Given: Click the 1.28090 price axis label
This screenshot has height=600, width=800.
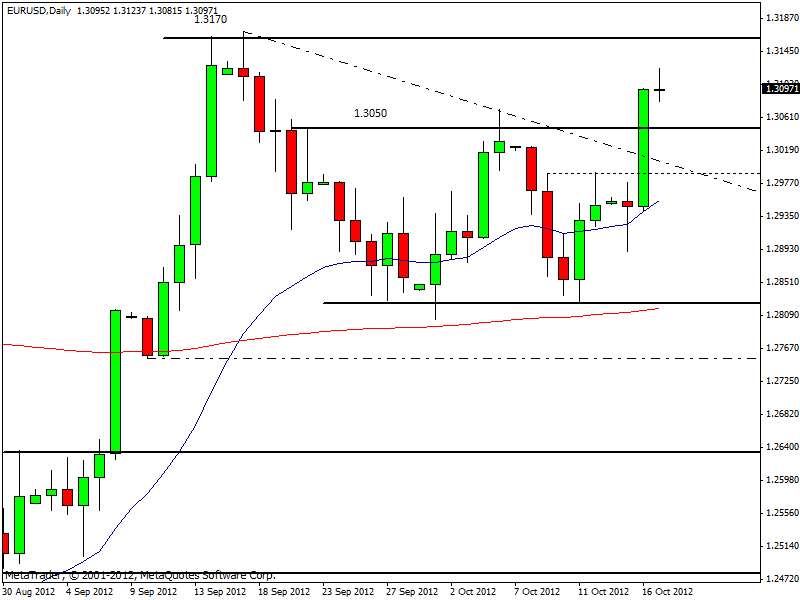Looking at the screenshot, I should 780,315.
